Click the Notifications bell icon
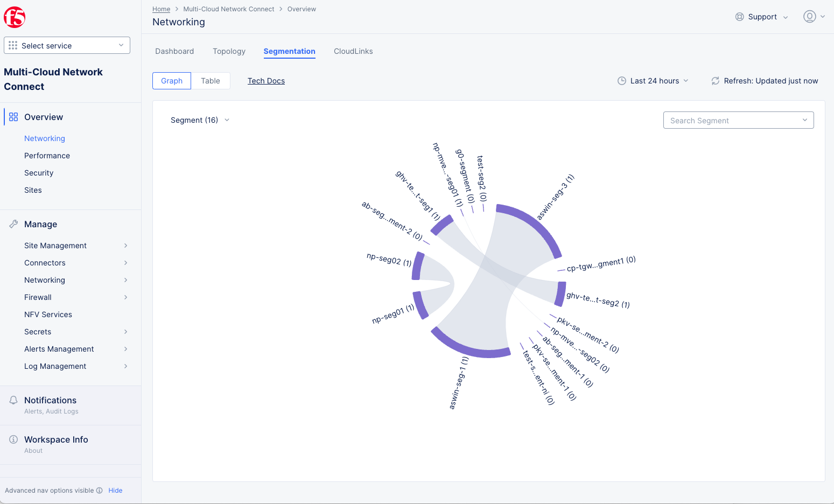 (13, 400)
